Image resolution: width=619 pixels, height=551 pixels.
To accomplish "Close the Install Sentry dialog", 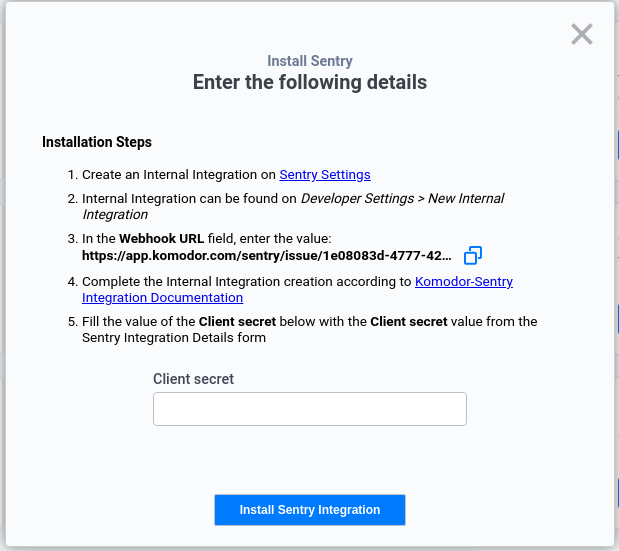I will pyautogui.click(x=582, y=35).
